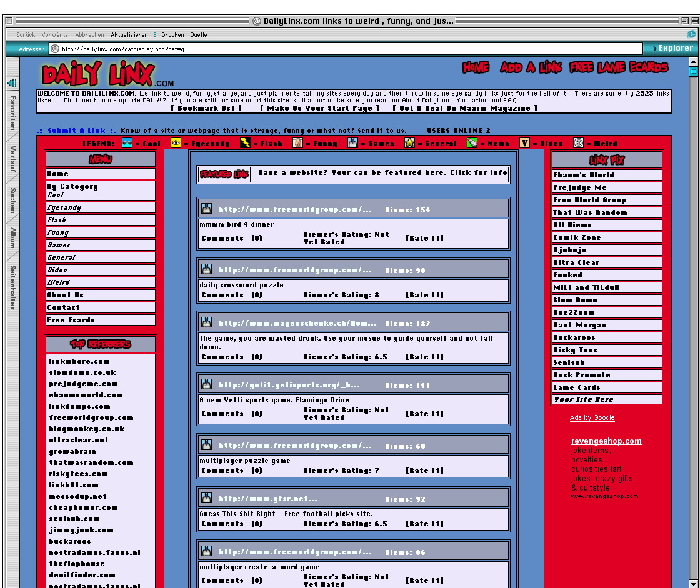The width and height of the screenshot is (700, 588).
Task: Select Weird category in the menu
Action: 101,282
